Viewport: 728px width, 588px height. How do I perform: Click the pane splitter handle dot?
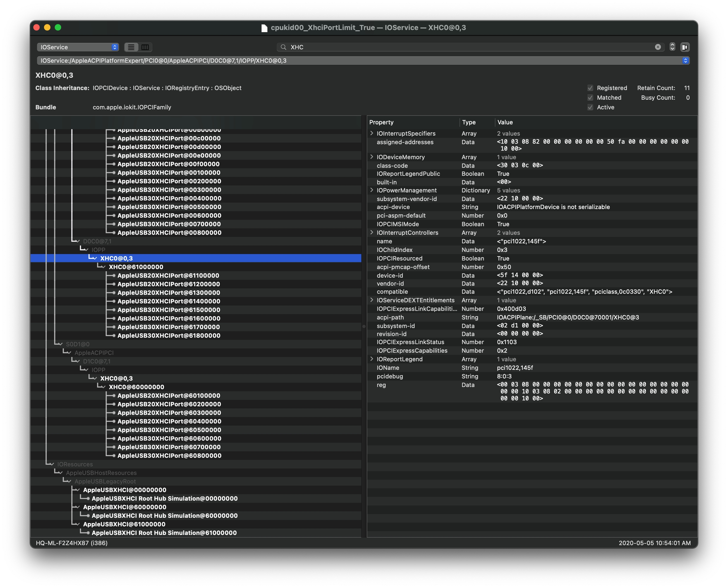point(364,327)
